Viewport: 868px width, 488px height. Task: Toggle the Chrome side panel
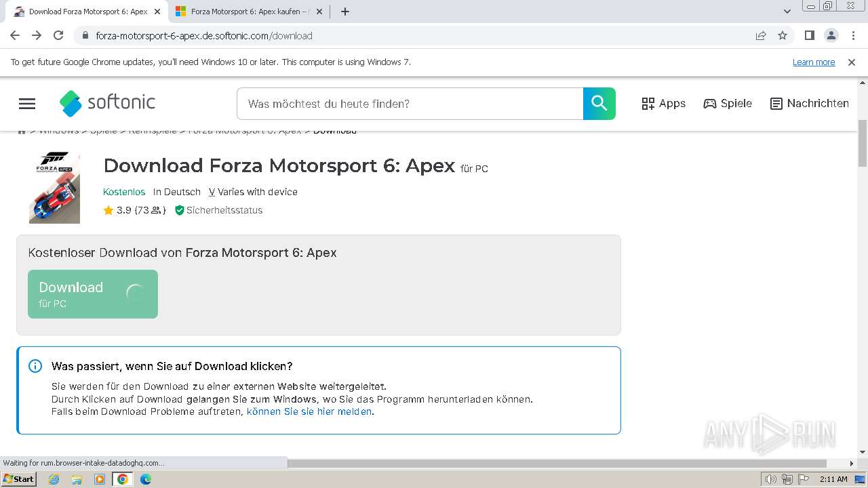pyautogui.click(x=810, y=36)
